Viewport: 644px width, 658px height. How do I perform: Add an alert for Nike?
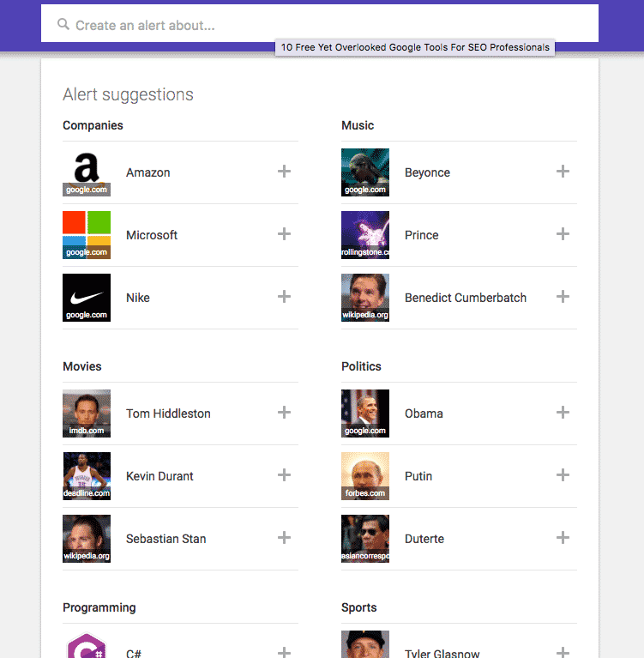click(284, 297)
